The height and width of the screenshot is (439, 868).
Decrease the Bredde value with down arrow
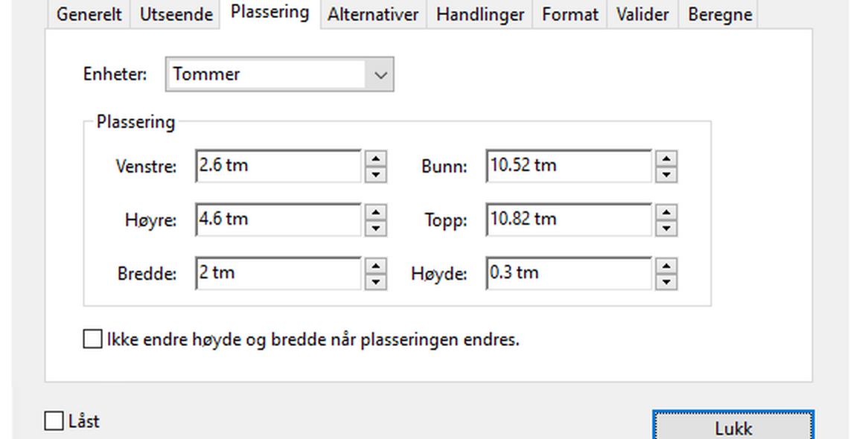pyautogui.click(x=376, y=282)
